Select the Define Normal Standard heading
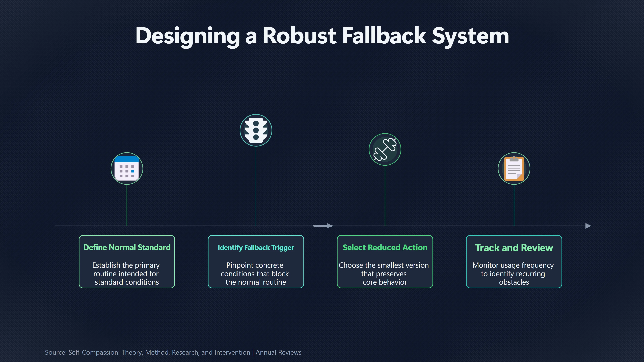644x362 pixels. point(127,247)
